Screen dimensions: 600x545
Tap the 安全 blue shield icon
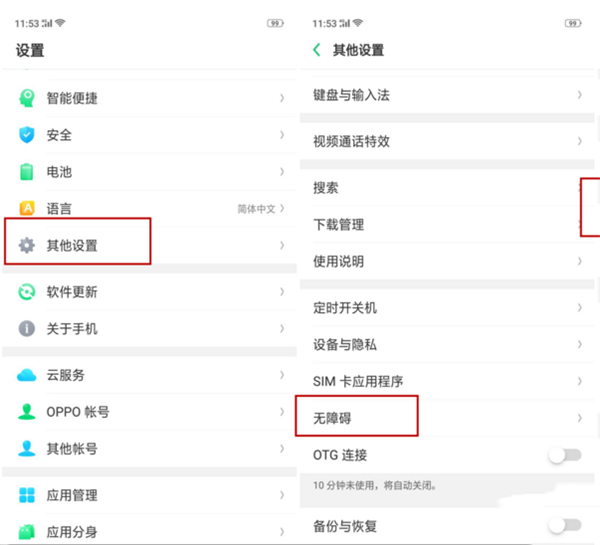click(x=27, y=135)
